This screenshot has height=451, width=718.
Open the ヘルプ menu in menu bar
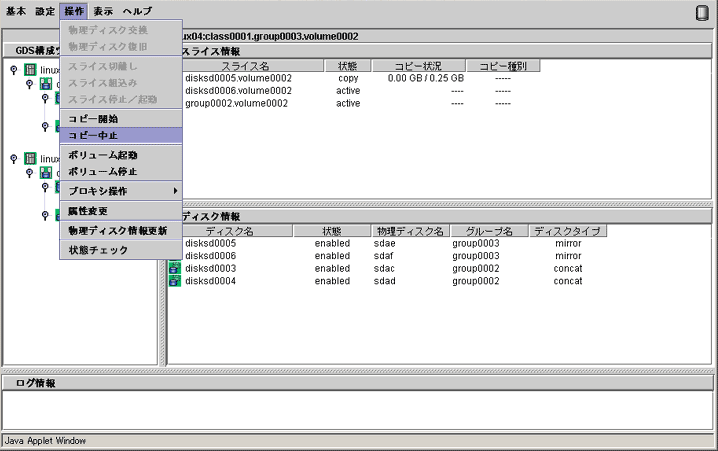pyautogui.click(x=137, y=11)
